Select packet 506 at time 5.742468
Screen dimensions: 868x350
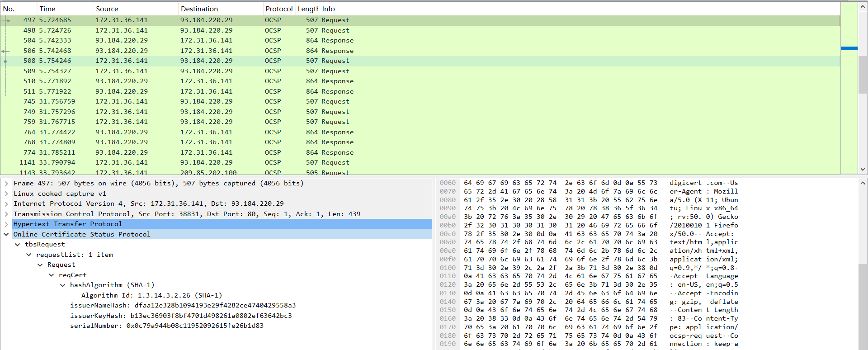coord(420,51)
